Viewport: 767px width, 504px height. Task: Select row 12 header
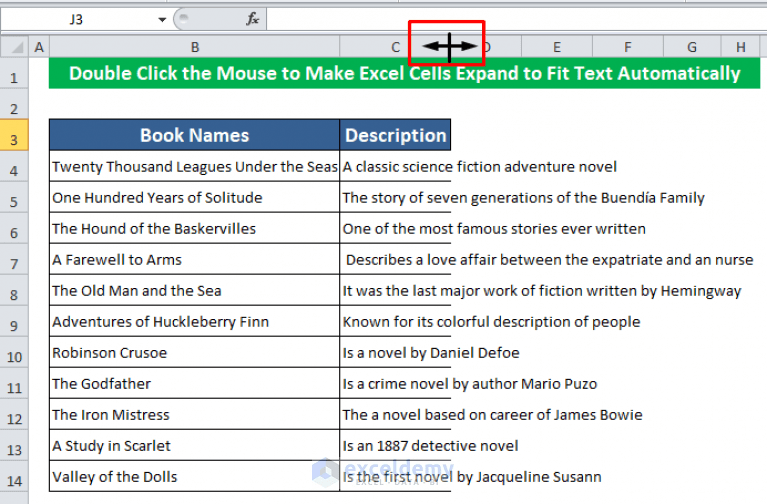pyautogui.click(x=14, y=414)
